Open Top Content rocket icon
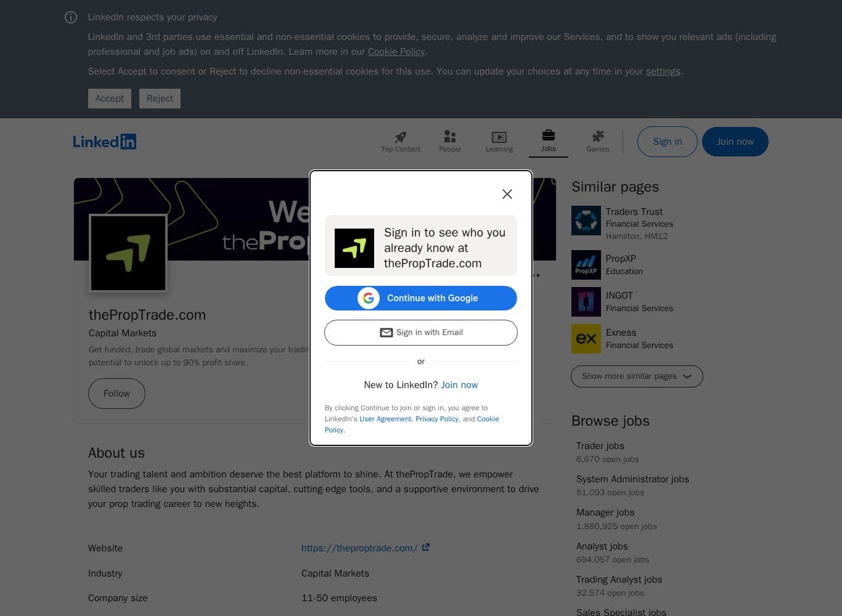Screen dimensions: 842x616 401,137
